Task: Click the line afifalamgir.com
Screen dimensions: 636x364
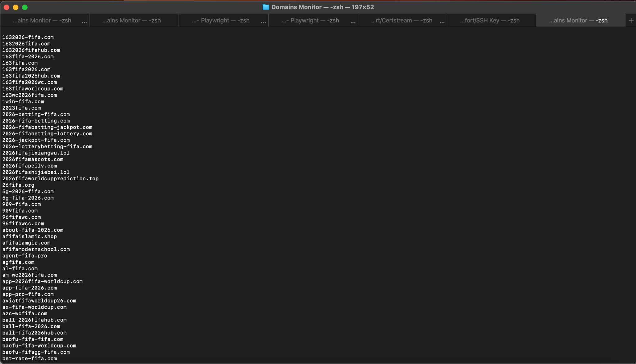Action: coord(26,243)
